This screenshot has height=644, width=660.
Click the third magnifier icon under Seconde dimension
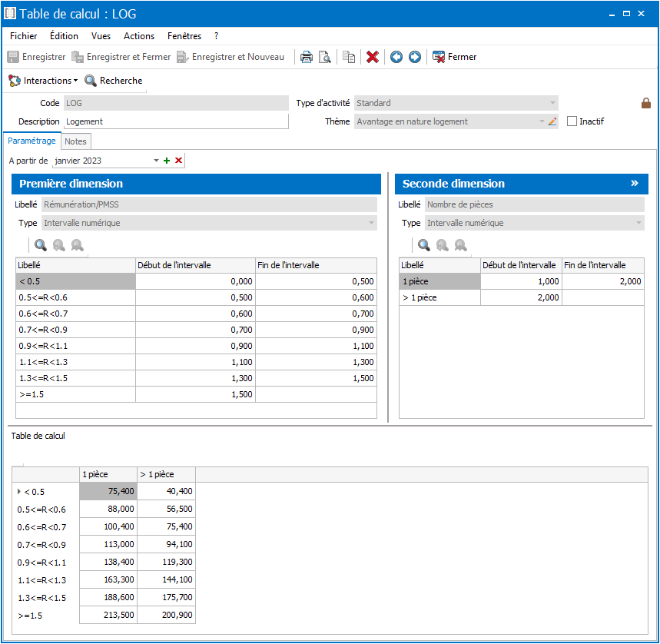(x=461, y=245)
